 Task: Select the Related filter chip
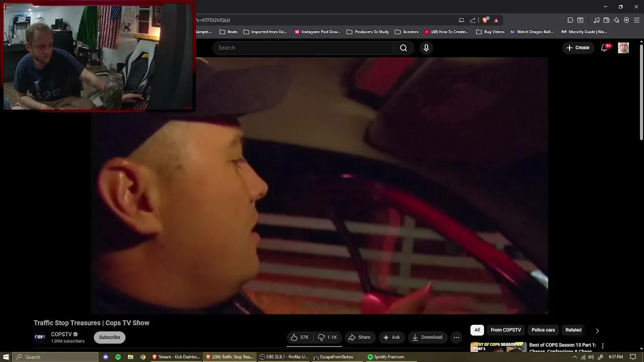573,330
